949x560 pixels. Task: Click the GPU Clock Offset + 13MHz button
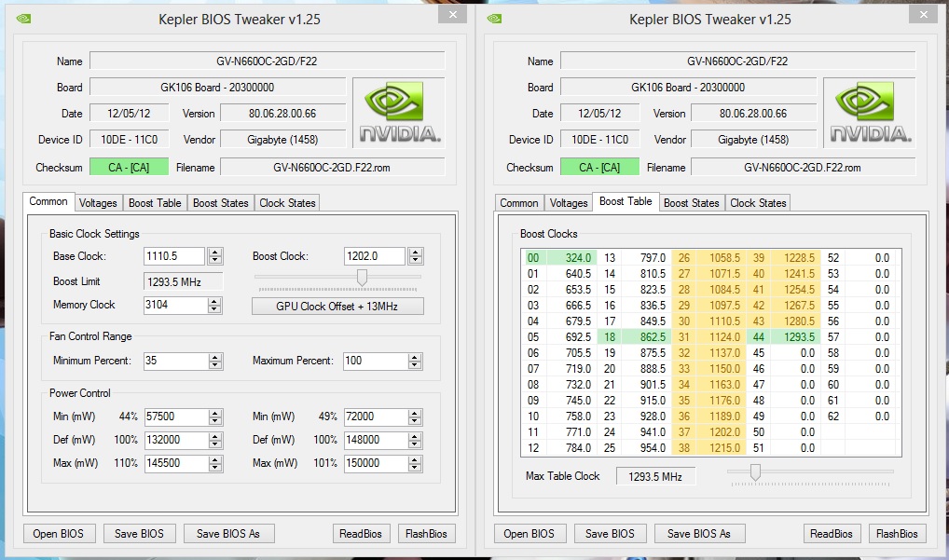click(337, 307)
